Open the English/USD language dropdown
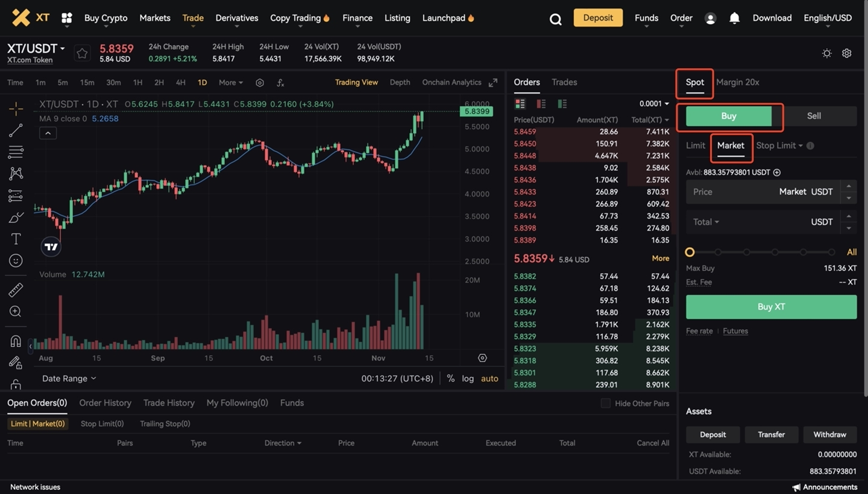 click(828, 18)
